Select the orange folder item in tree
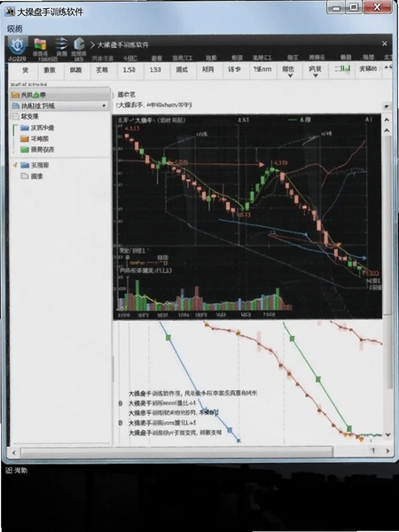Screen dimensions: 399x532 coord(35,138)
